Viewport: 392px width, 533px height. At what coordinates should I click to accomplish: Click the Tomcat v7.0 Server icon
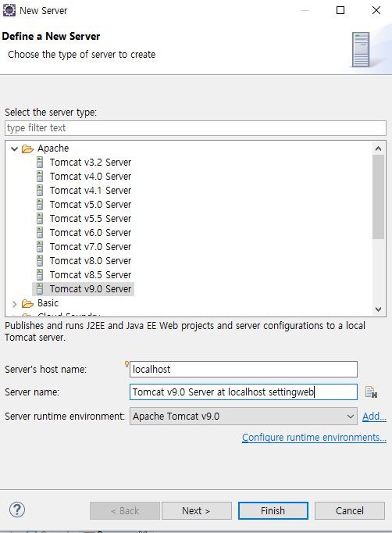(x=40, y=246)
